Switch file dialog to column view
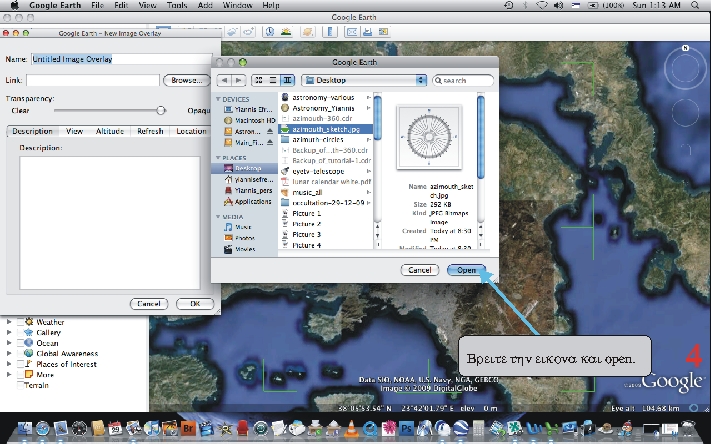Viewport: 711px width, 444px height. [287, 80]
